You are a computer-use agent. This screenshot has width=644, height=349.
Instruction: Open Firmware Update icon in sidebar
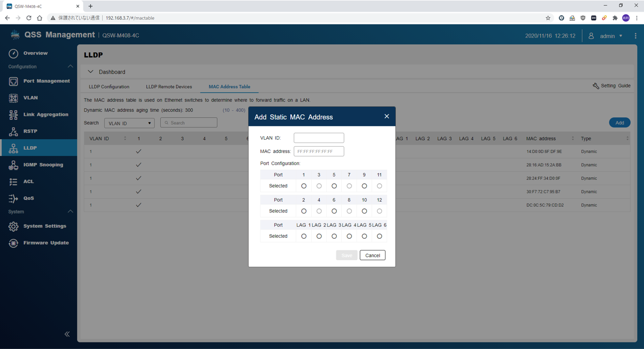(x=13, y=243)
